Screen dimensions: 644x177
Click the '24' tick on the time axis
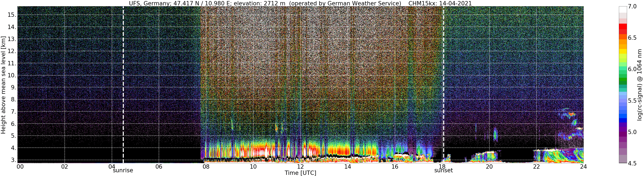583,167
